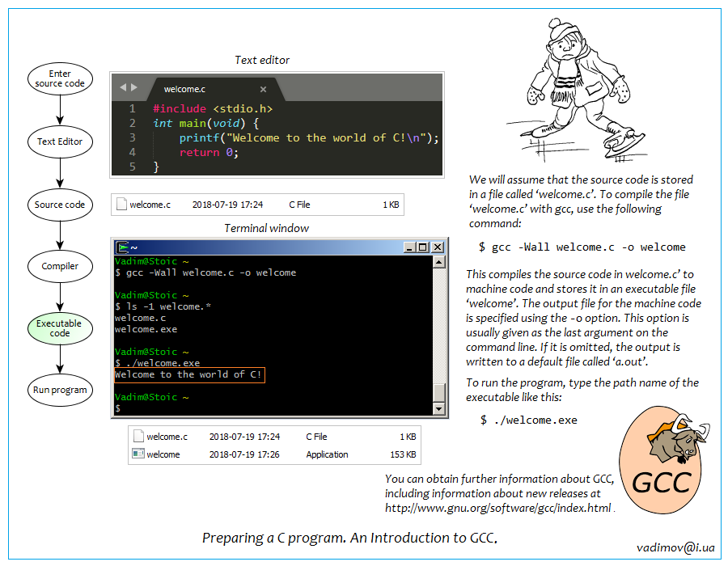Click the welcome.c file icon in the lower file list
This screenshot has height=566, width=728.
click(x=138, y=436)
